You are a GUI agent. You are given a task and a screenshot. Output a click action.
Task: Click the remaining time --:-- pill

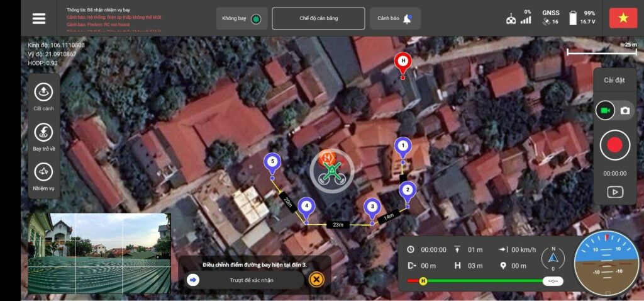553,281
